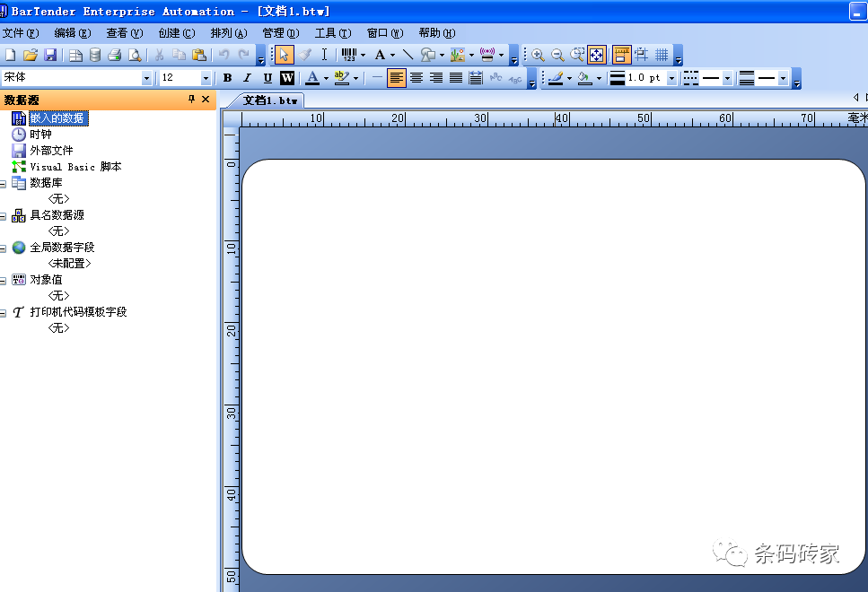
Task: Toggle white-on-black text with W button
Action: pyautogui.click(x=286, y=78)
